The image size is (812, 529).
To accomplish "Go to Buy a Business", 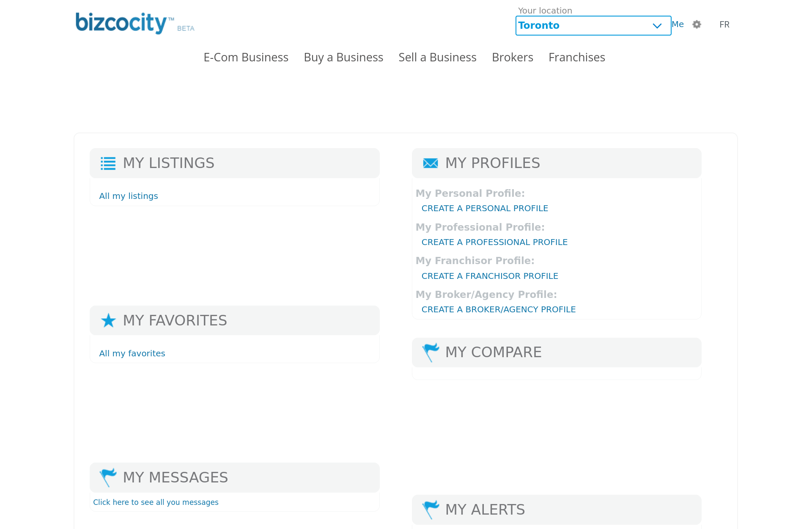I will click(x=343, y=57).
